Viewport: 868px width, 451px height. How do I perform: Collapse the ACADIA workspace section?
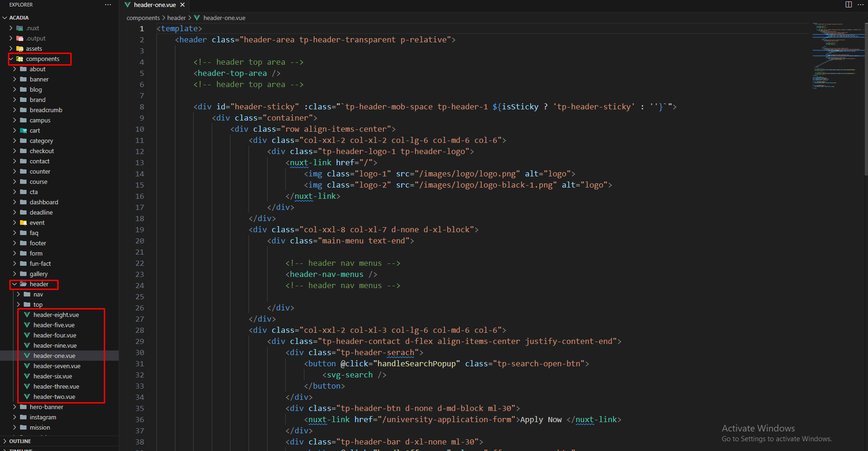click(x=5, y=18)
